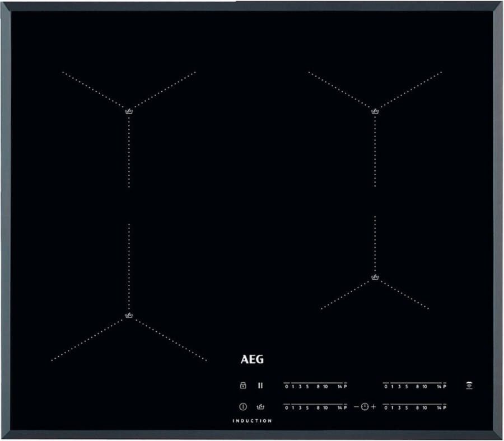Image resolution: width=504 pixels, height=441 pixels.
Task: Choose level 3 on lower-right heat slider
Action: [398, 407]
